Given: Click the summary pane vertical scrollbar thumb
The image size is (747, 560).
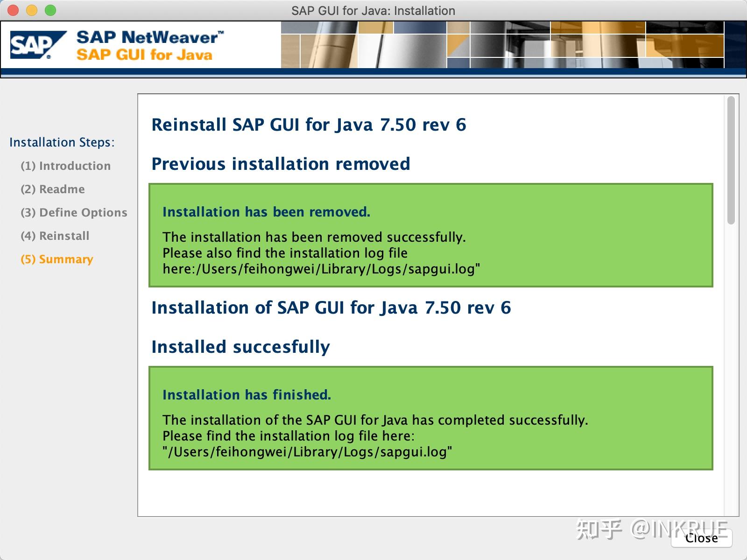Looking at the screenshot, I should (731, 160).
